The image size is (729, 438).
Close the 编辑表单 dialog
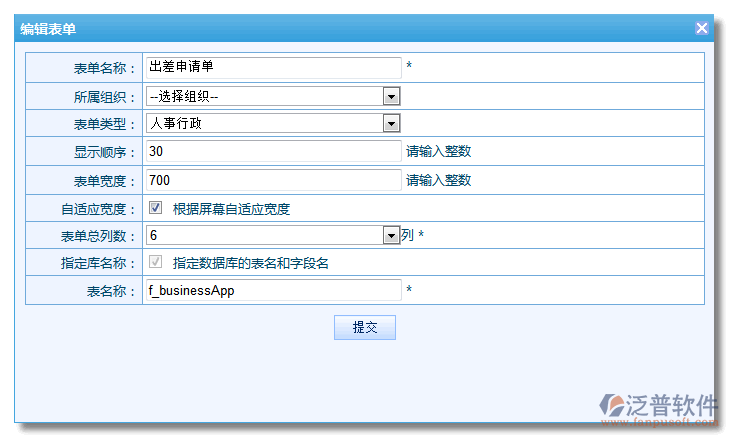click(x=702, y=28)
